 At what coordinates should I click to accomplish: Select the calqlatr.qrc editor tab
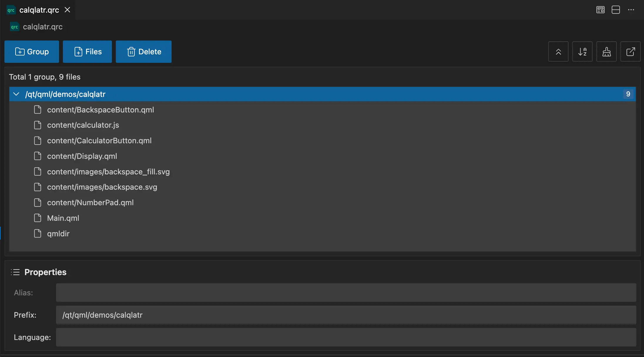click(x=39, y=10)
